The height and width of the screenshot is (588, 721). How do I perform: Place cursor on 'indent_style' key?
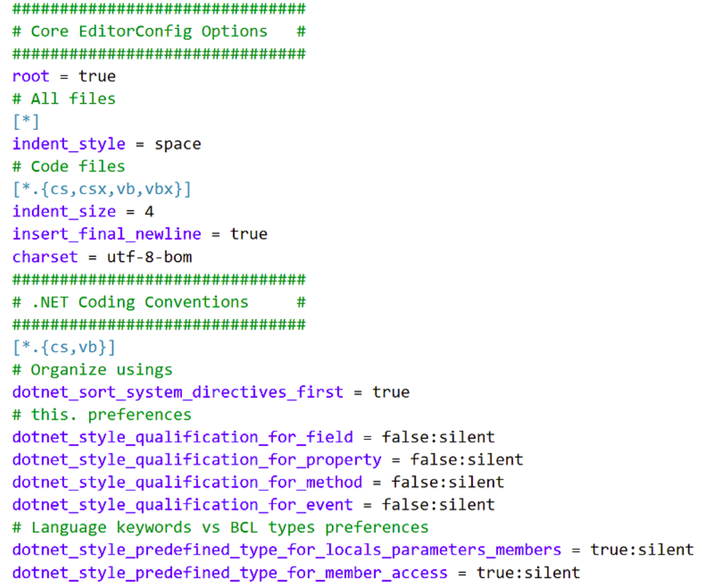coord(69,144)
